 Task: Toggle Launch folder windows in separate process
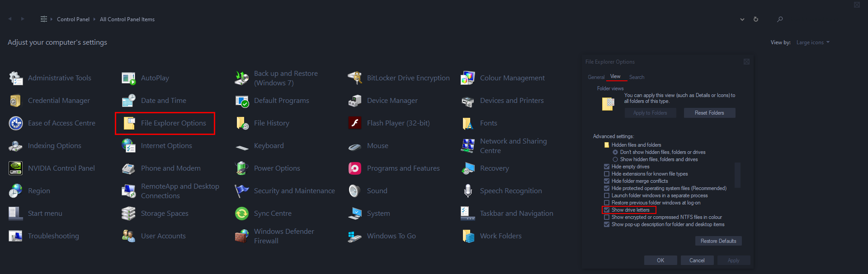point(607,195)
